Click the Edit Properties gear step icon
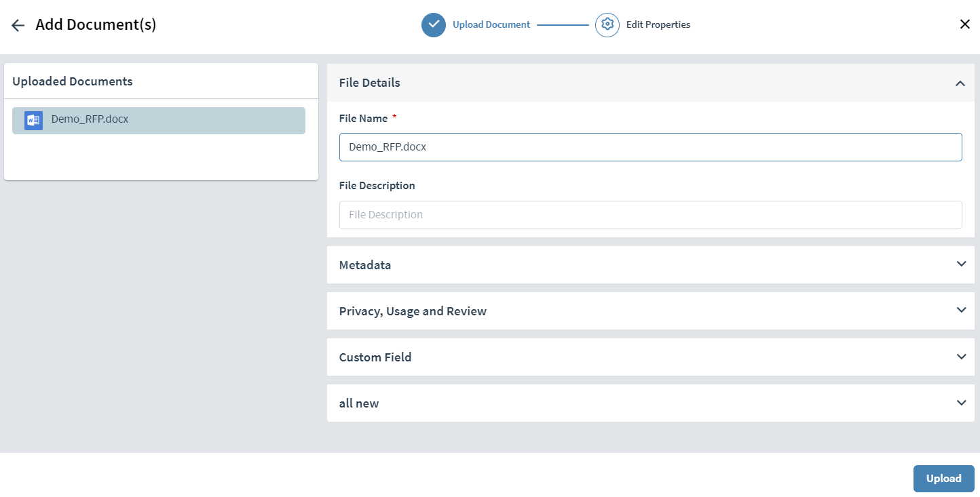Screen dimensions: 980x497 (x=607, y=25)
